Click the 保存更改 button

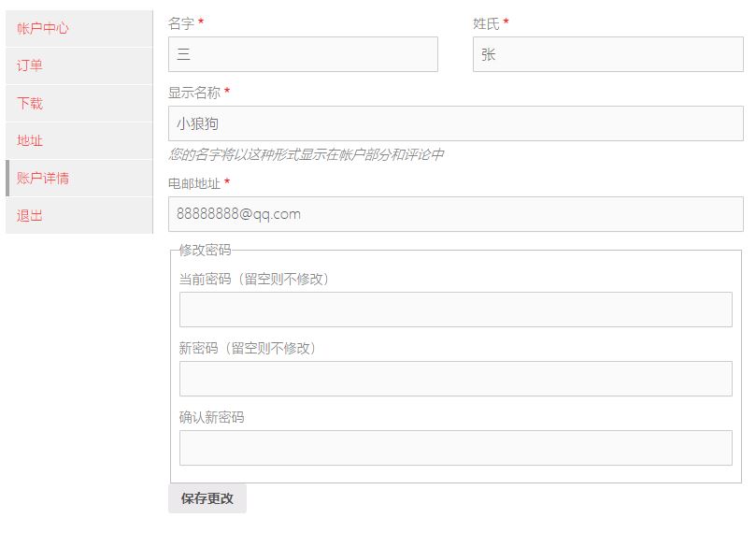pos(207,498)
